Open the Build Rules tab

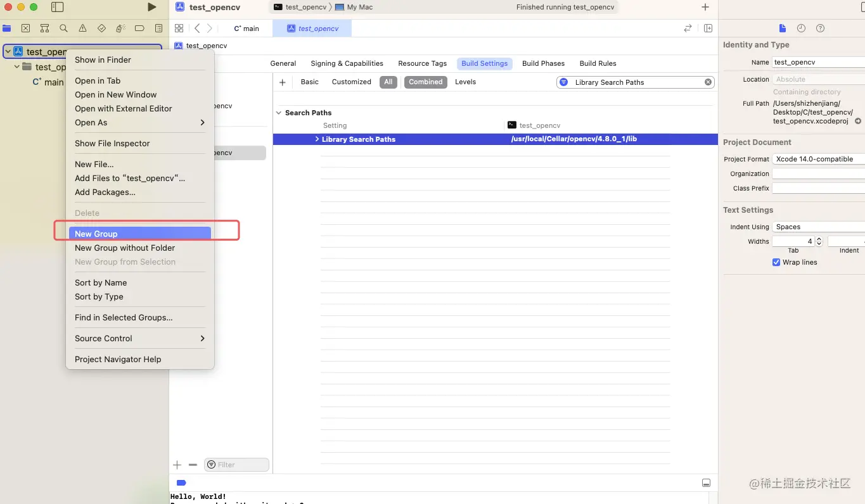click(x=598, y=63)
